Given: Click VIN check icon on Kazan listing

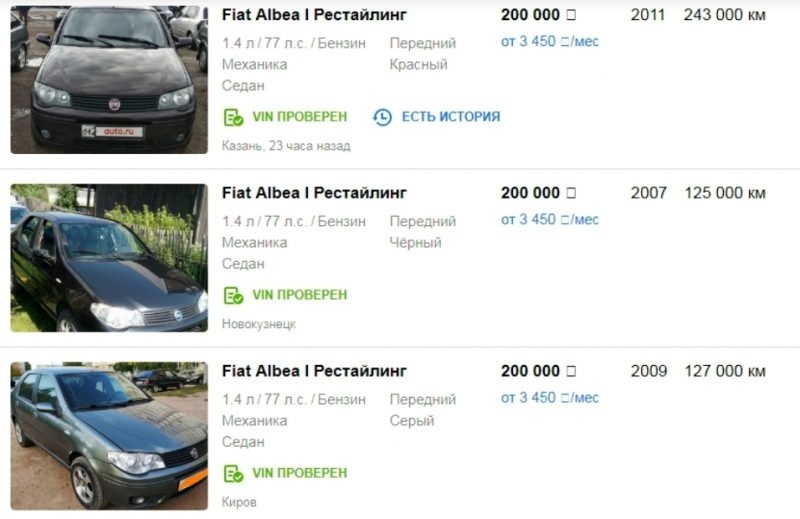Looking at the screenshot, I should tap(233, 117).
